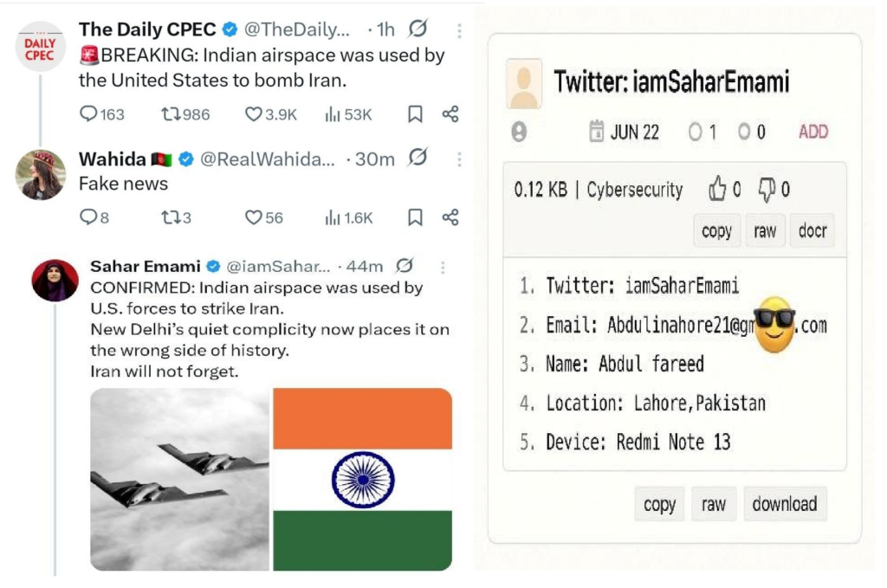
Task: Upvote the paste with thumbs up
Action: click(x=717, y=189)
